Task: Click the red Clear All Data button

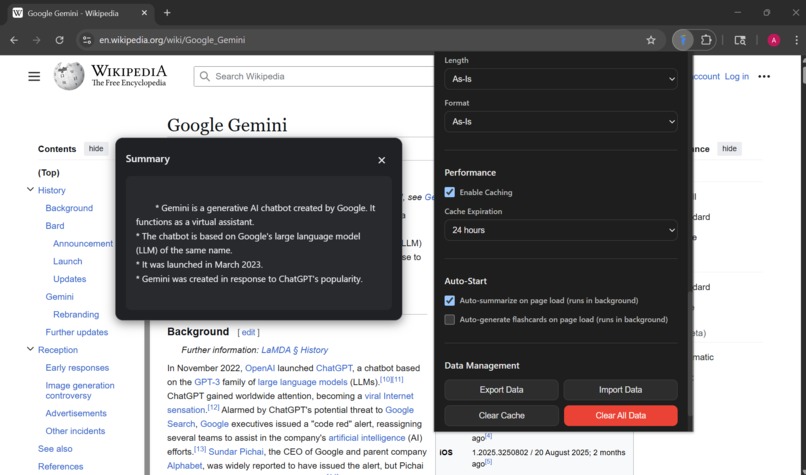Action: [620, 415]
